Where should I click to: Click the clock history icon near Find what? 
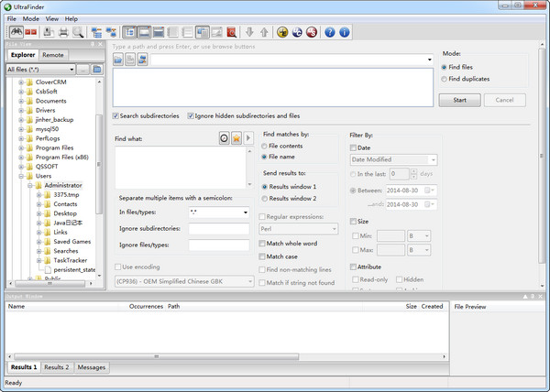225,138
